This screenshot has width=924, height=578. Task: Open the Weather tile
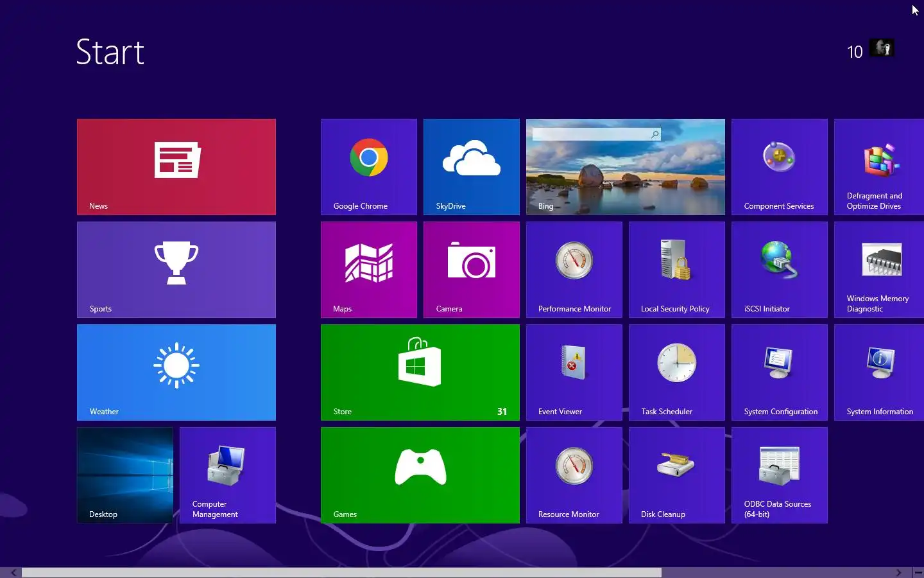176,372
